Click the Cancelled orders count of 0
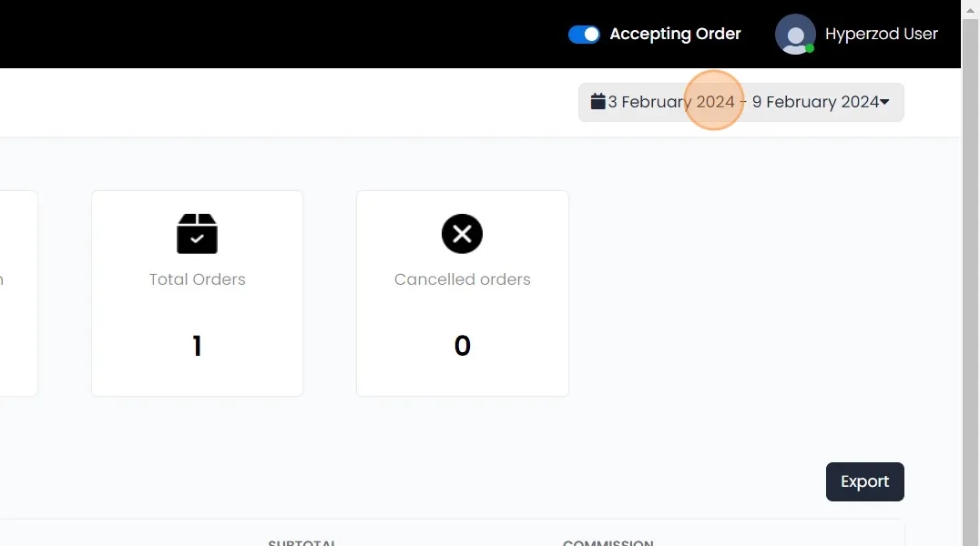980x546 pixels. (462, 346)
